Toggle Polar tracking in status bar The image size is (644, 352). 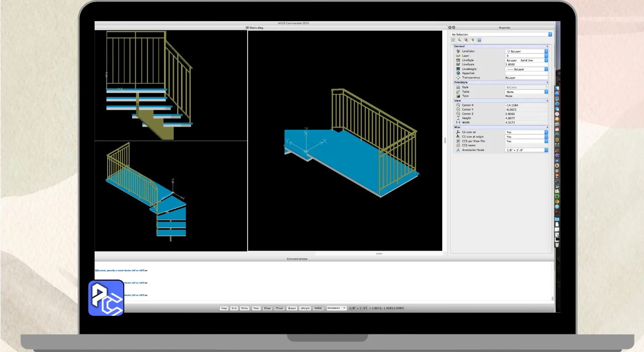pos(256,308)
